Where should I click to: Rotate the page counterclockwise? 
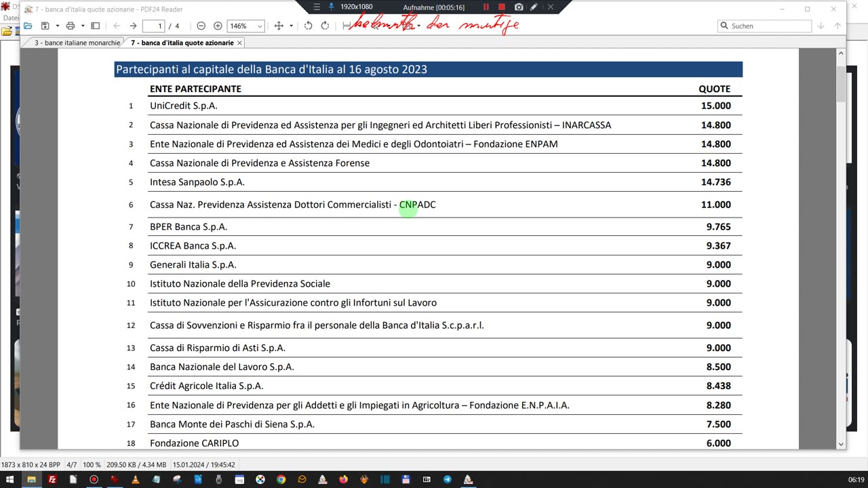tap(308, 26)
